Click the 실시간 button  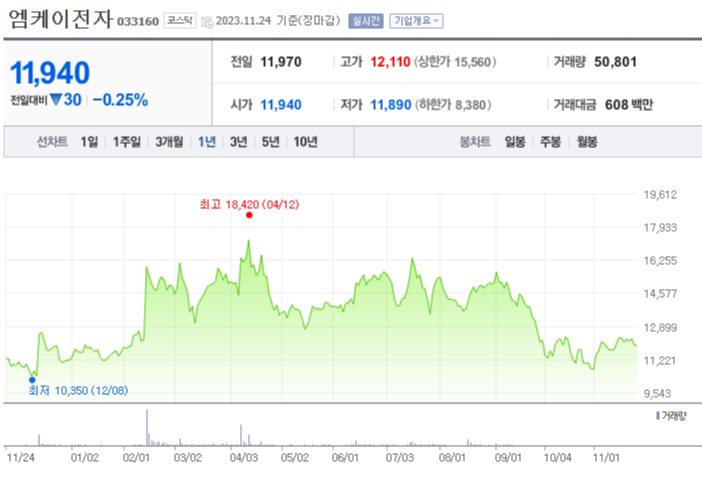pyautogui.click(x=366, y=21)
